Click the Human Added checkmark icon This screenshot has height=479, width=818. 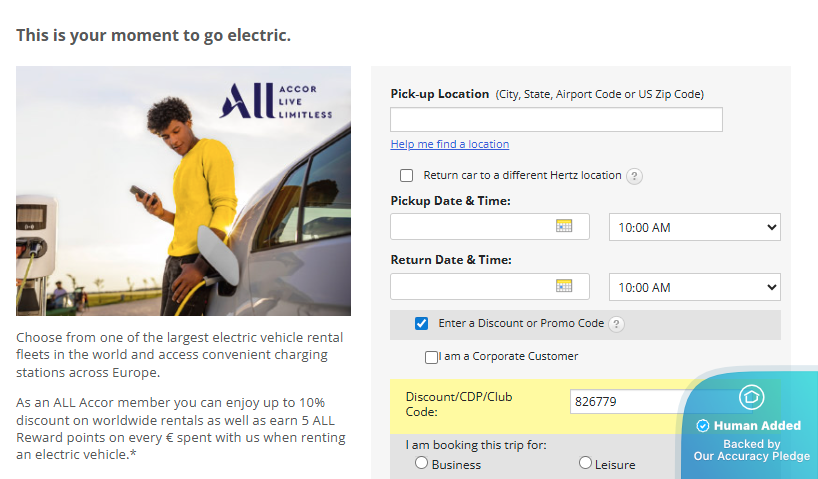click(x=703, y=426)
